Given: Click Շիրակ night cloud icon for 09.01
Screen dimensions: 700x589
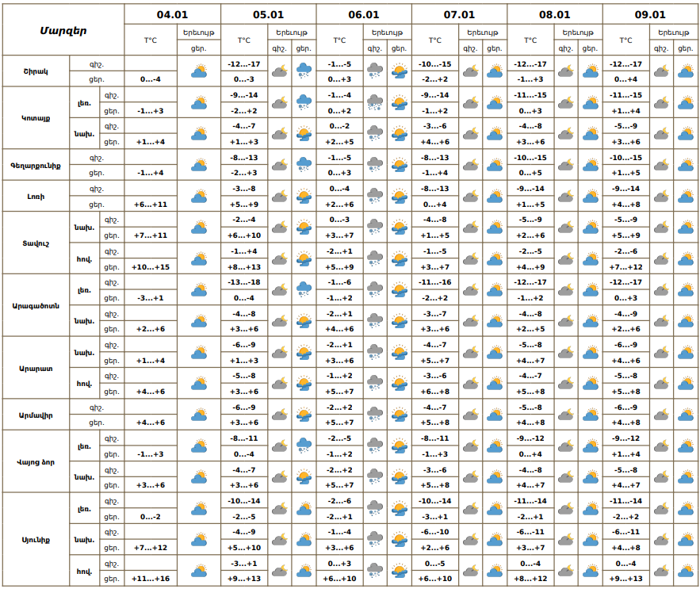Looking at the screenshot, I should tap(661, 71).
